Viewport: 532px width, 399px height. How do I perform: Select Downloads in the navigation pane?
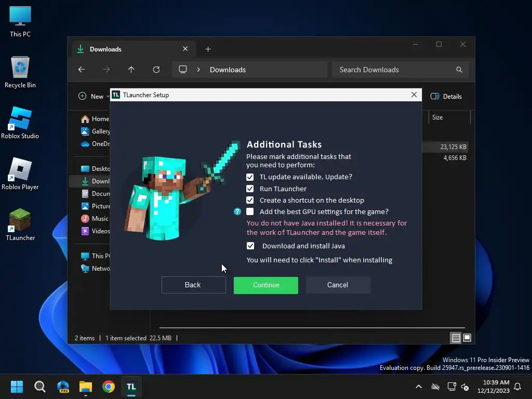point(89,181)
